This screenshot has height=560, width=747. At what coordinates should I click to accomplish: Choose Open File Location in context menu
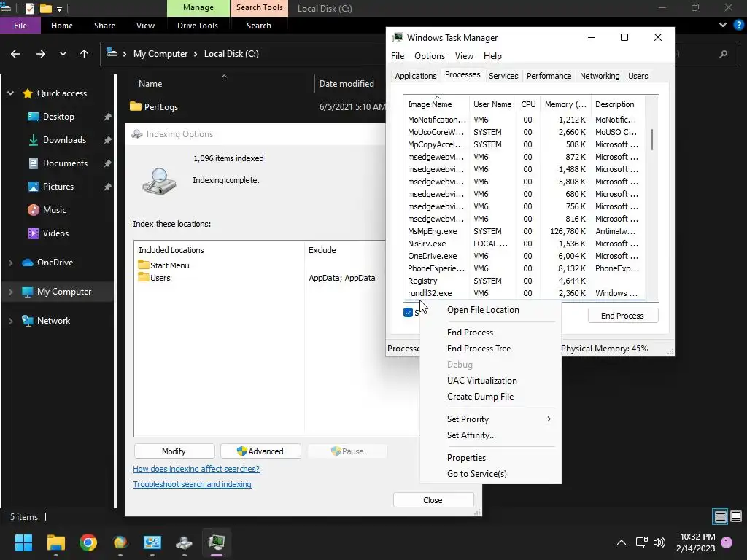click(483, 310)
